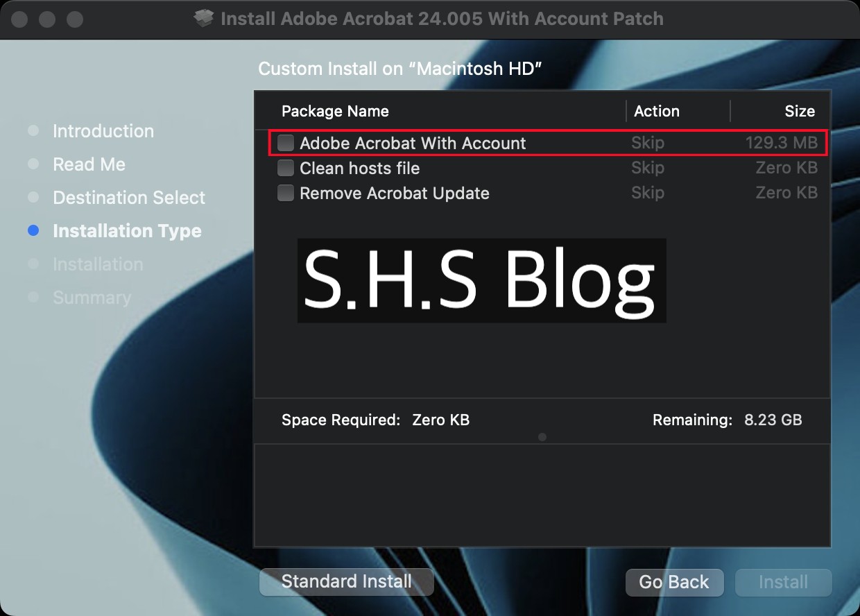Viewport: 860px width, 616px height.
Task: Enable the Clean hosts file checkbox
Action: 285,168
